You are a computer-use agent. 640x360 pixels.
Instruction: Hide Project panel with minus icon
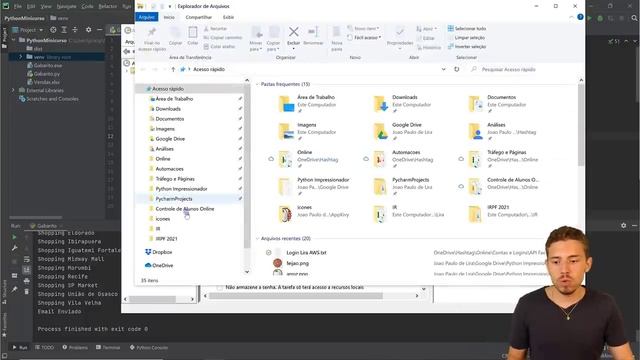100,30
